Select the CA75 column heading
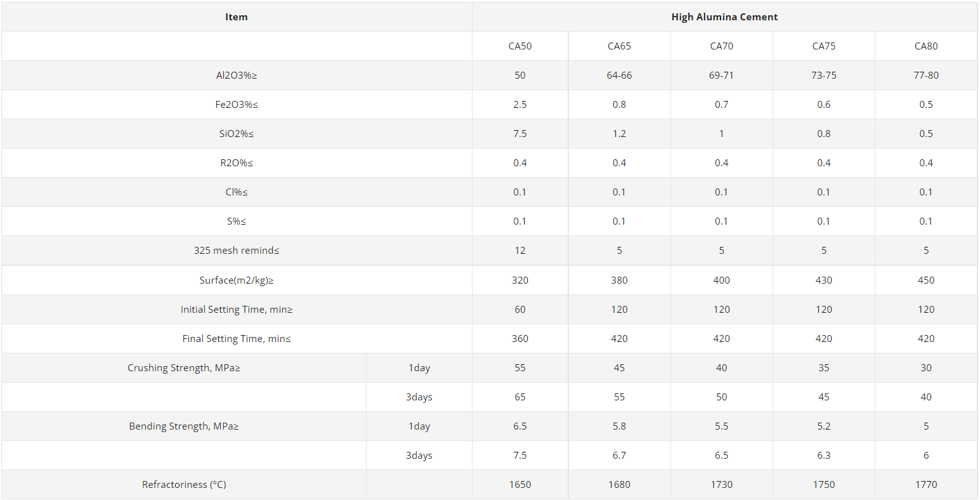The height and width of the screenshot is (500, 980). click(824, 46)
